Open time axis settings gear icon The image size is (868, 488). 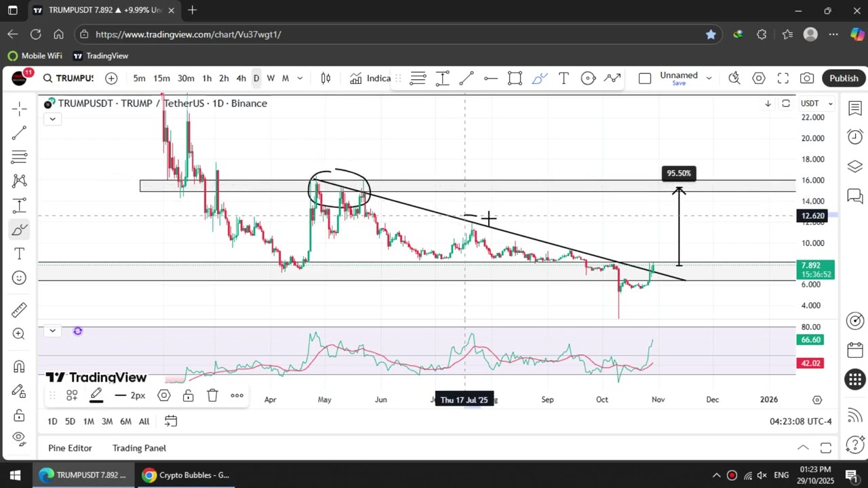point(817,400)
